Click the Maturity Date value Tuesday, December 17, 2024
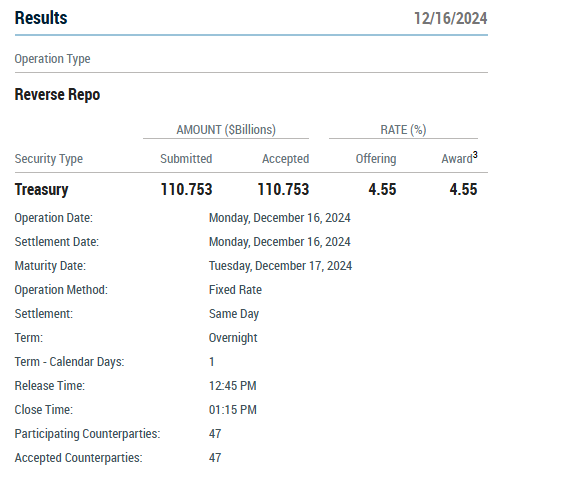Image resolution: width=564 pixels, height=488 pixels. [280, 266]
